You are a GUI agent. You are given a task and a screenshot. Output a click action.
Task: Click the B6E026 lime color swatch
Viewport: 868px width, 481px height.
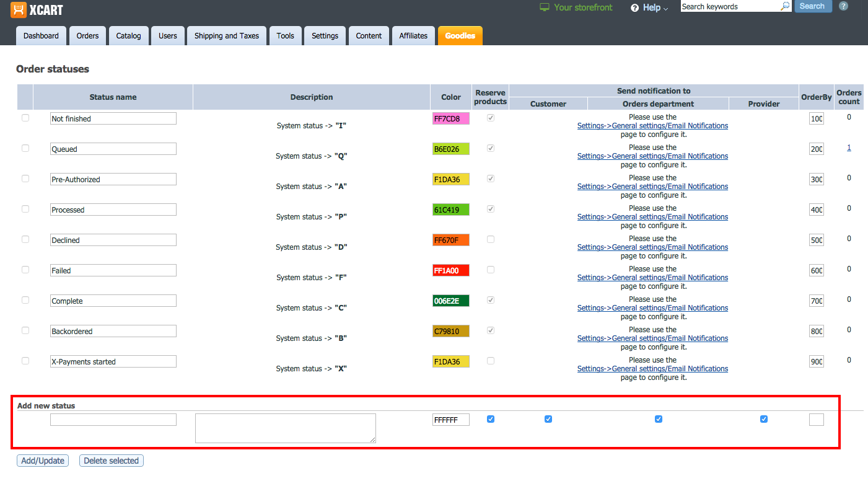pyautogui.click(x=451, y=149)
